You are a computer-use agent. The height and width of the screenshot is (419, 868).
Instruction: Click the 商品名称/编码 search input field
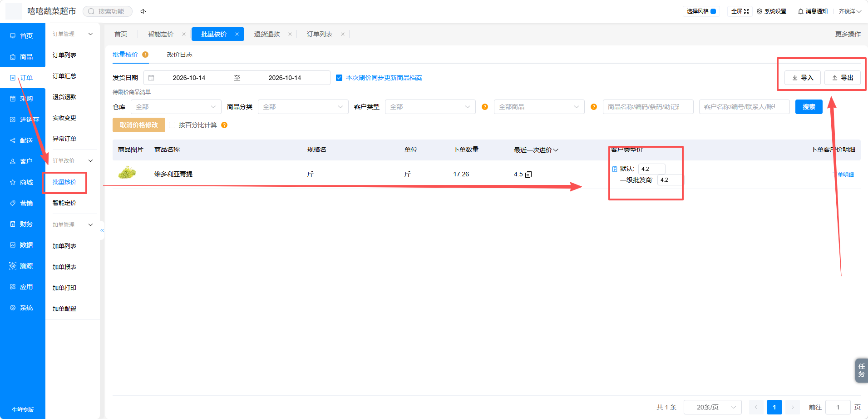pyautogui.click(x=648, y=107)
